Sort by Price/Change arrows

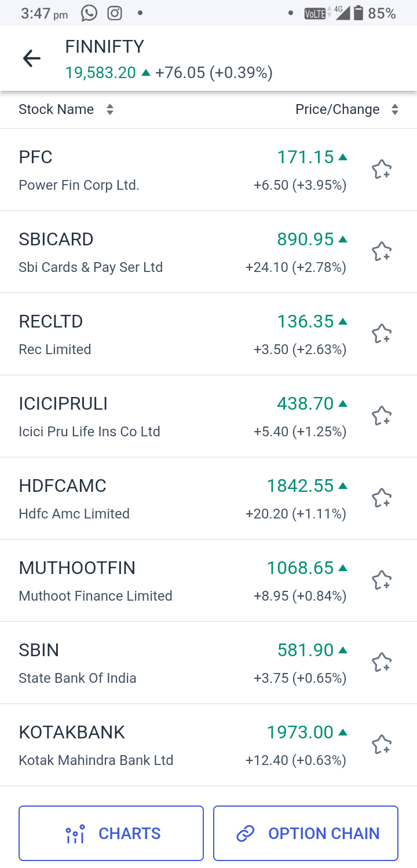[x=394, y=109]
